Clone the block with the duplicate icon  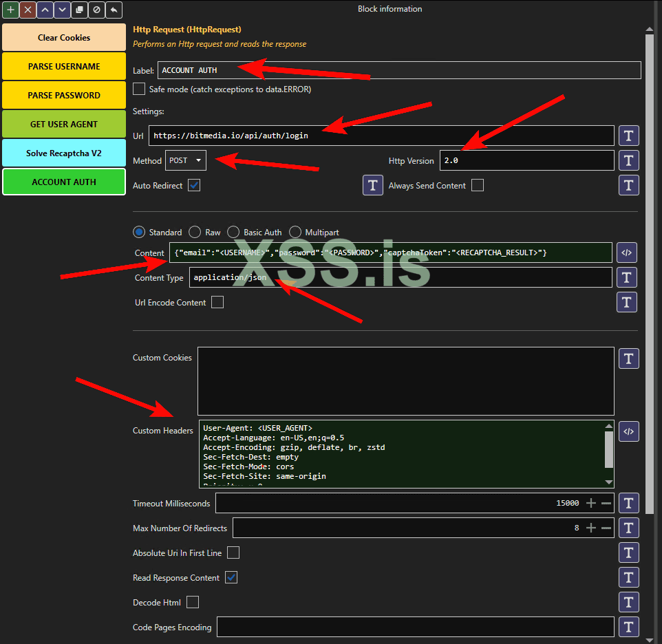click(x=79, y=10)
